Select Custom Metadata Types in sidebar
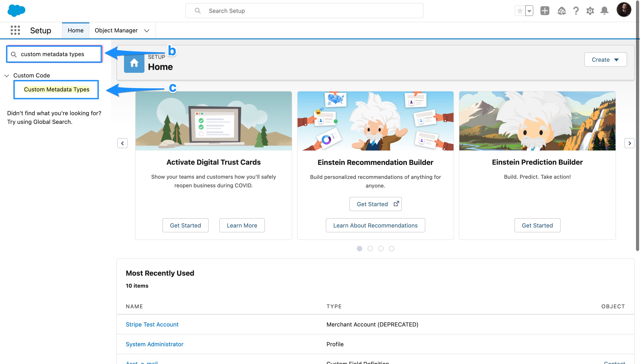Viewport: 640px width, 364px height. tap(57, 89)
